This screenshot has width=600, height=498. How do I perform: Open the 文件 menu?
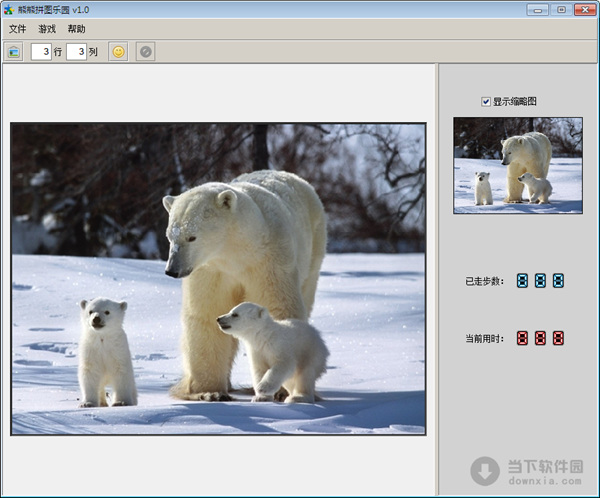[17, 29]
